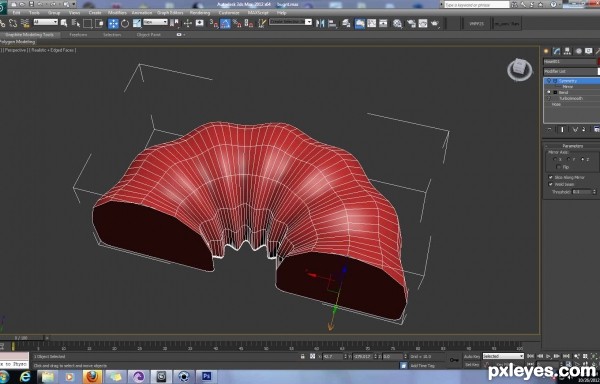The image size is (600, 384).
Task: Open the Modify command panel tab
Action: coord(557,51)
